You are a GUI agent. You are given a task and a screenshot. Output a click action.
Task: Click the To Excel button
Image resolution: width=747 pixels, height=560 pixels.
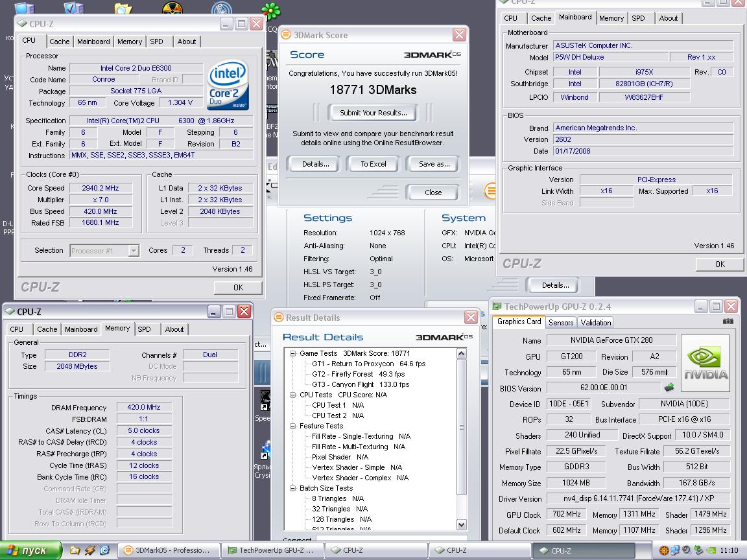(x=373, y=164)
